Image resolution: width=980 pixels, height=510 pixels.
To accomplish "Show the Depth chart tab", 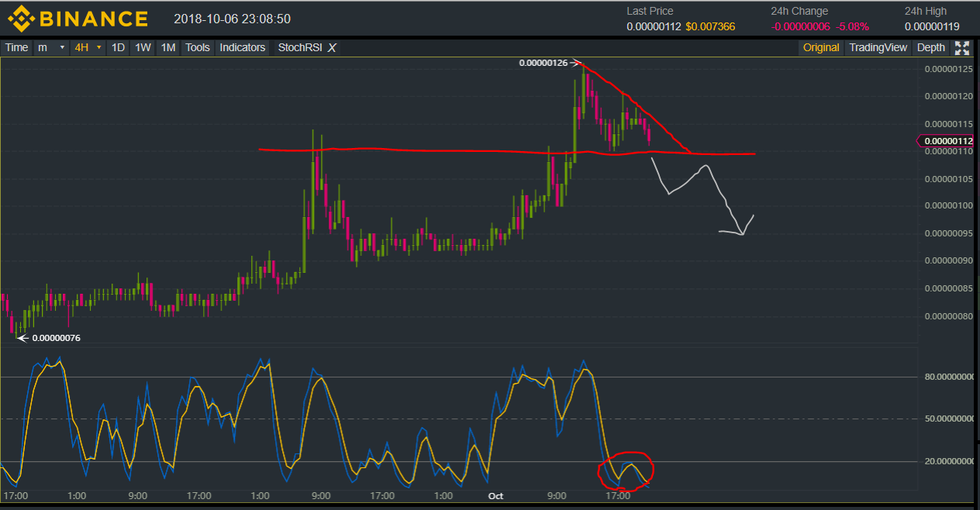I will tap(930, 48).
